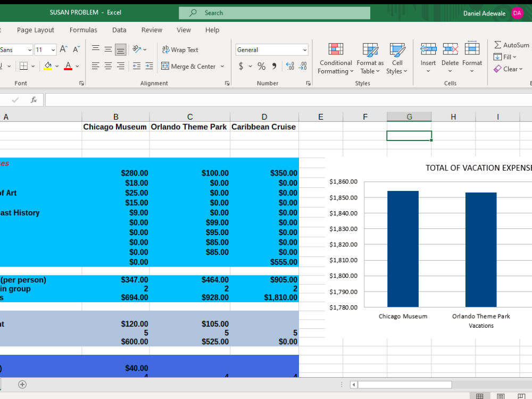This screenshot has height=399, width=532.
Task: Toggle Bottom Align button
Action: click(120, 49)
